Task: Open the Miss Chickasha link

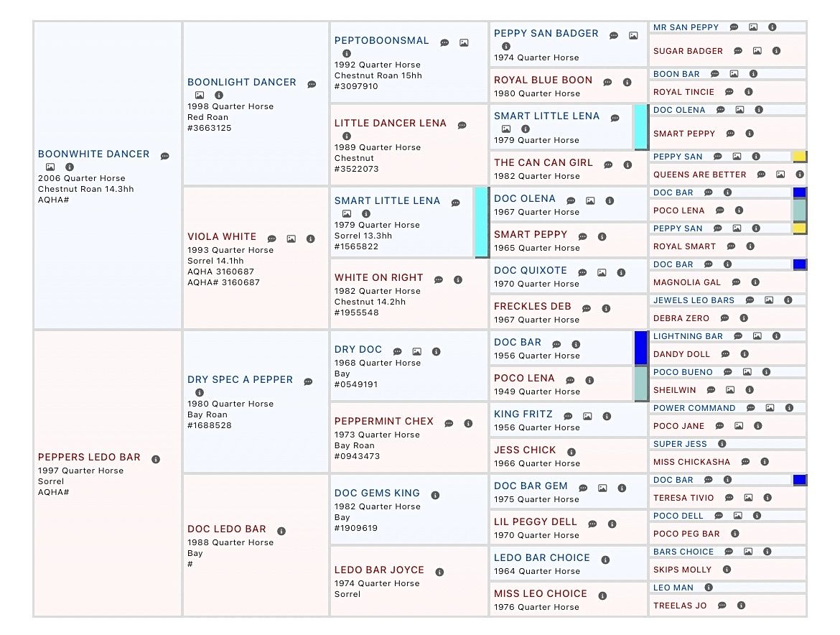Action: pos(691,462)
